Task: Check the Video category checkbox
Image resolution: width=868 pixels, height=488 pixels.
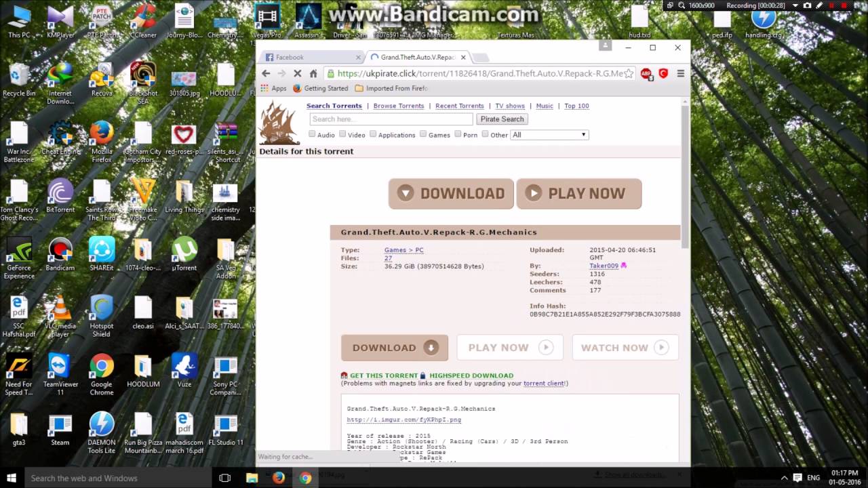Action: (342, 134)
